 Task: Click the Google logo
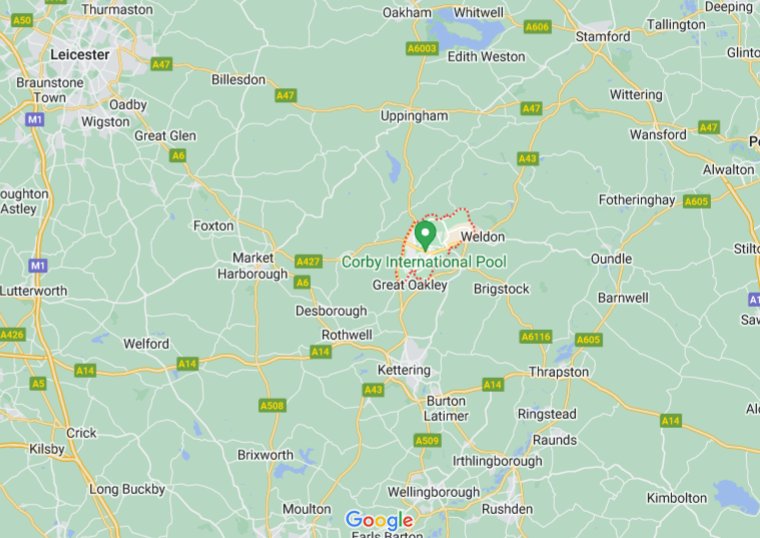click(380, 520)
